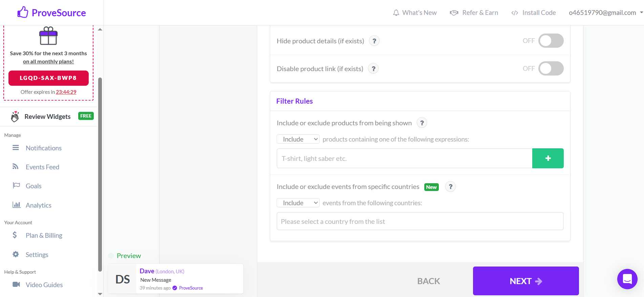The height and width of the screenshot is (297, 644).
Task: Click the Refer & Earn handshake icon
Action: pos(454,13)
